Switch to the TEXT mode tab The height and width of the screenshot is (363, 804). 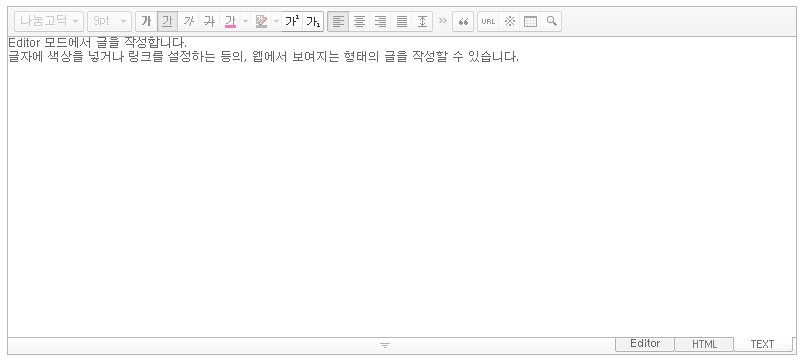point(762,344)
